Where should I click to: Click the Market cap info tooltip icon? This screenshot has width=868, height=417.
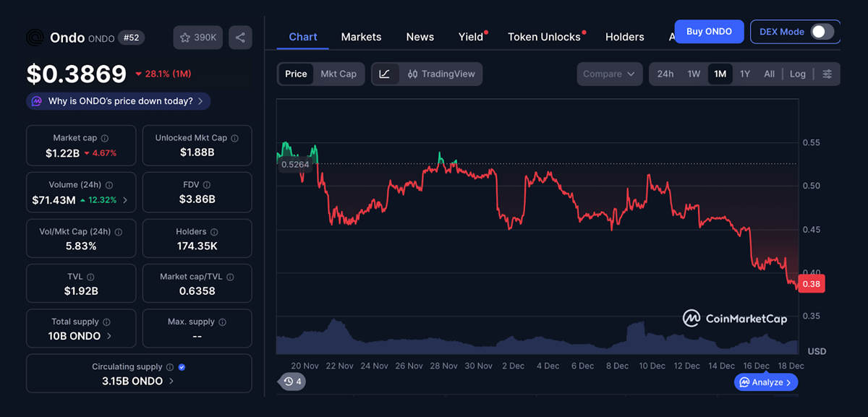(103, 137)
